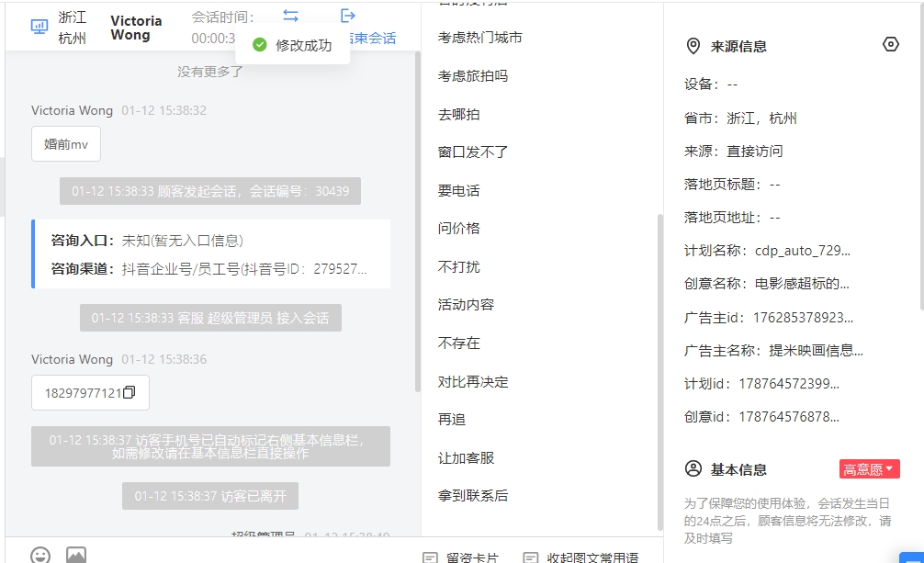Click the 收起图文常用语 icon
The width and height of the screenshot is (924, 563).
[531, 557]
